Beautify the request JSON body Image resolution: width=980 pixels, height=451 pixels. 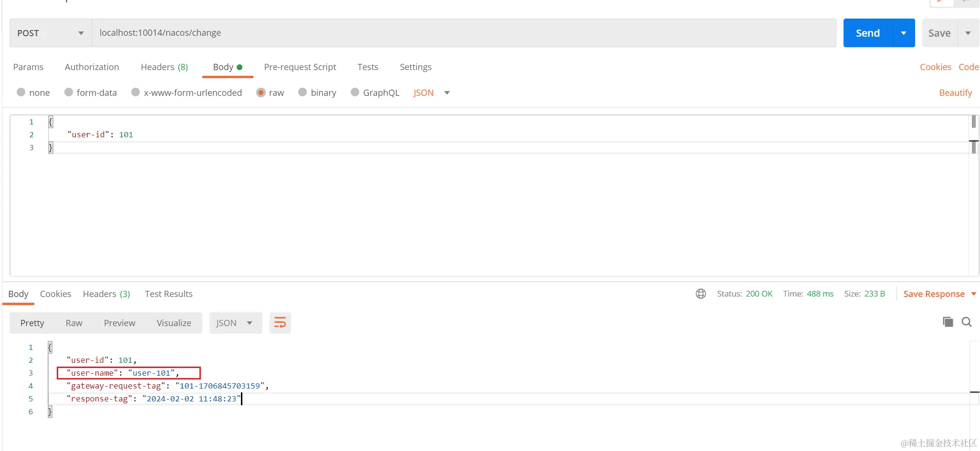(955, 92)
